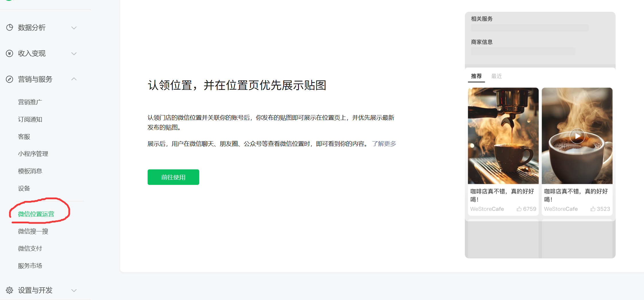Click the 营销与服务 menu label
The height and width of the screenshot is (300, 644).
35,79
